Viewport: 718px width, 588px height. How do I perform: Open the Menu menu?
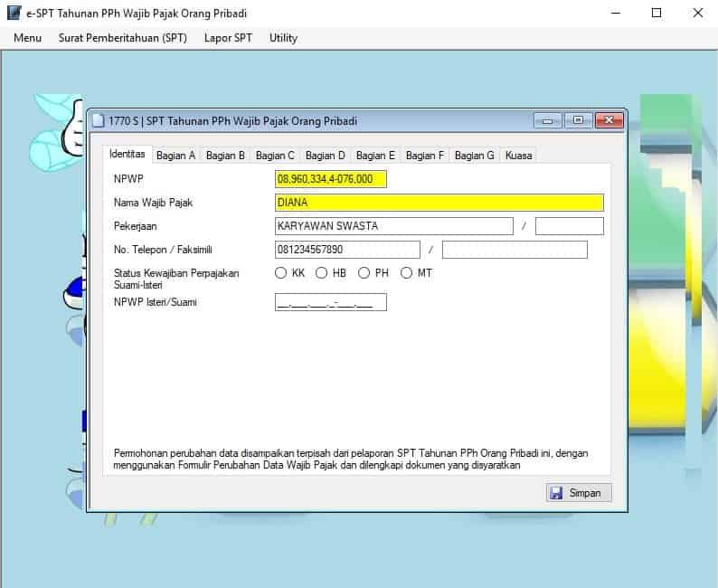tap(27, 38)
